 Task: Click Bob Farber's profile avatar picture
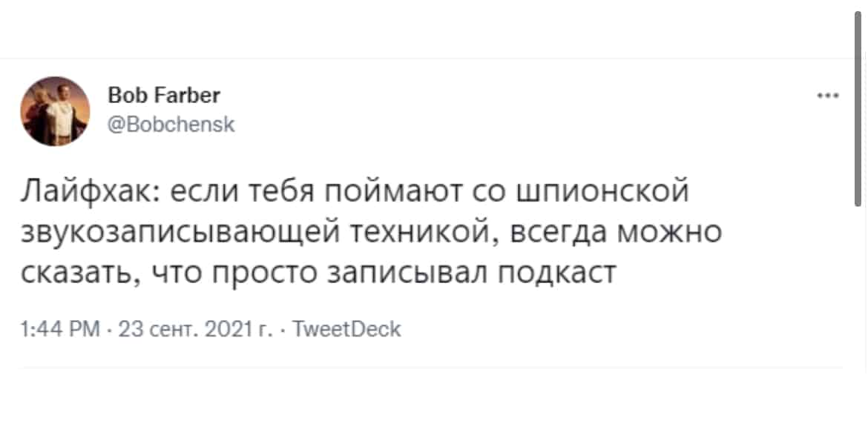(55, 111)
